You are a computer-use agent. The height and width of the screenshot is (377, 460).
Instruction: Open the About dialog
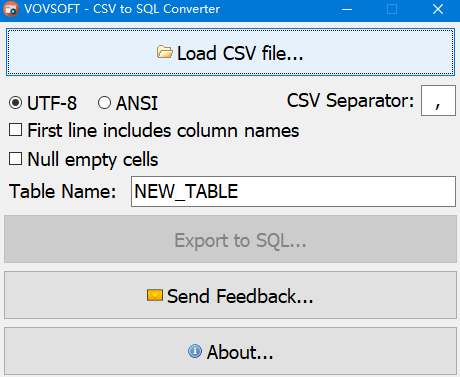coord(230,351)
